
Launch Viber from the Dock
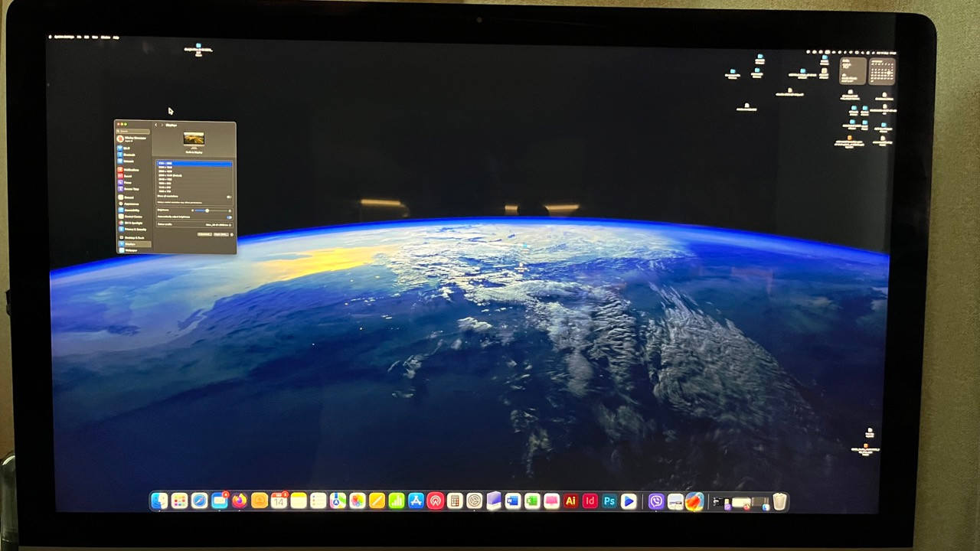[x=656, y=501]
